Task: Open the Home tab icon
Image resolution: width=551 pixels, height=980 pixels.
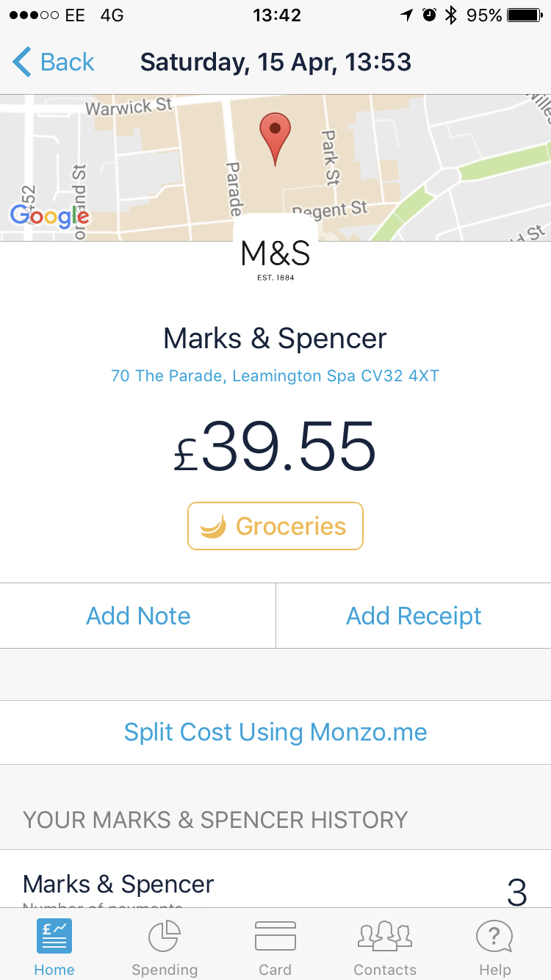Action: (54, 937)
